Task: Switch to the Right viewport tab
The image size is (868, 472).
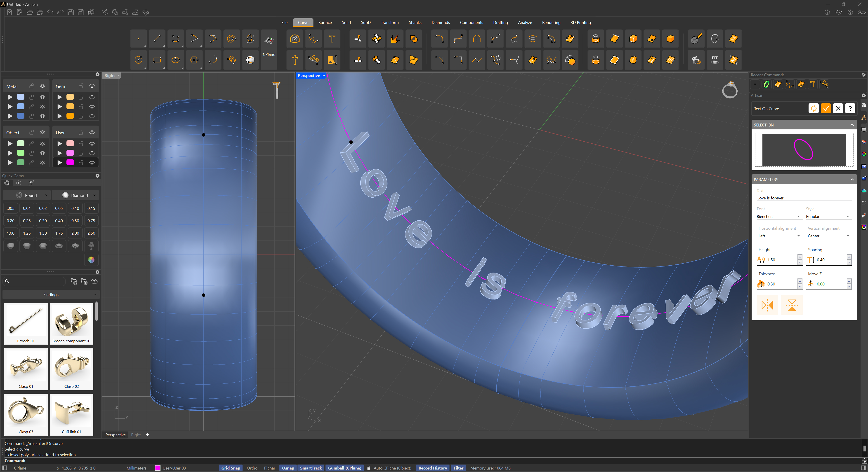Action: click(x=136, y=435)
